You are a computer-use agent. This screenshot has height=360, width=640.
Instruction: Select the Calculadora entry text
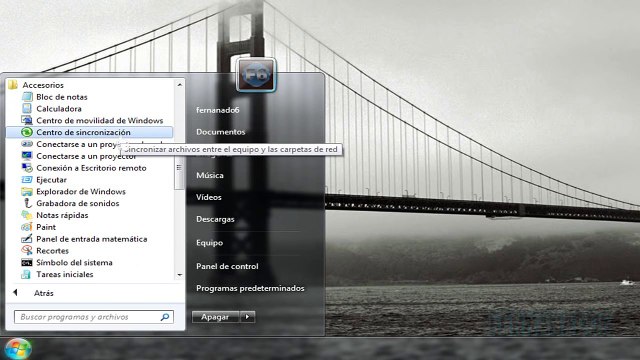pos(59,109)
